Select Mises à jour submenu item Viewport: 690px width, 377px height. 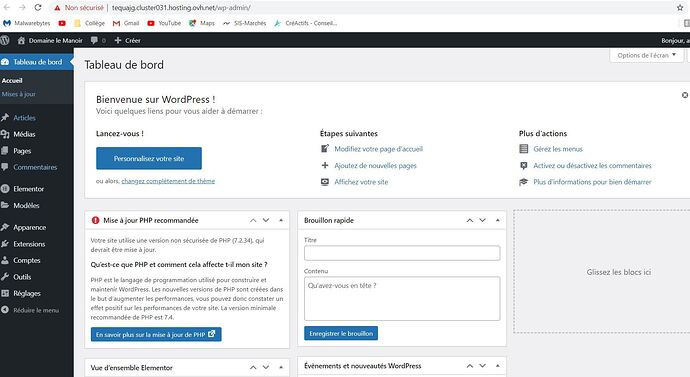coord(18,94)
